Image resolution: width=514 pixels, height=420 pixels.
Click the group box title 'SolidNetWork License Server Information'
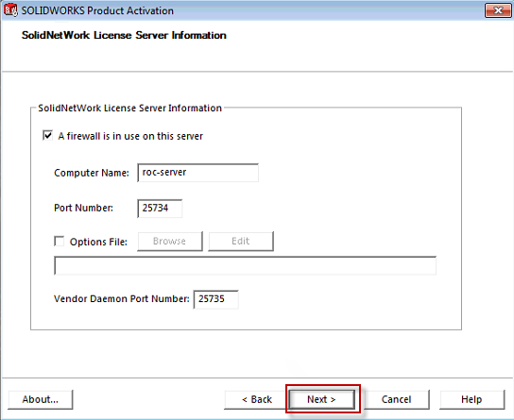click(129, 108)
